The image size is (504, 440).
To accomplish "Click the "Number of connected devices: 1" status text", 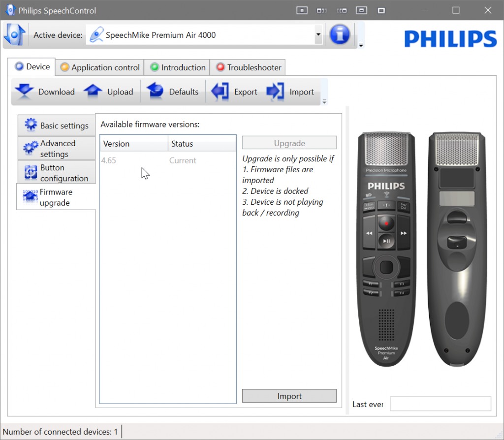I will (x=60, y=431).
